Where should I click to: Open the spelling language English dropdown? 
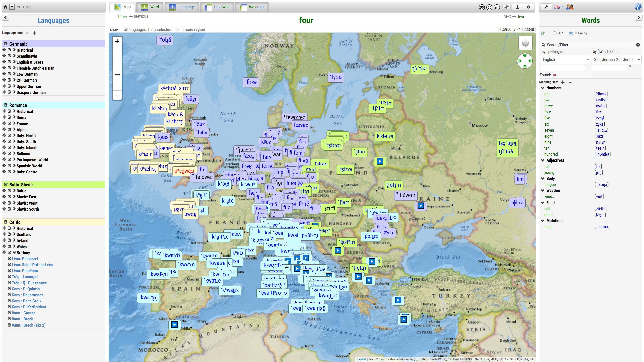click(565, 59)
